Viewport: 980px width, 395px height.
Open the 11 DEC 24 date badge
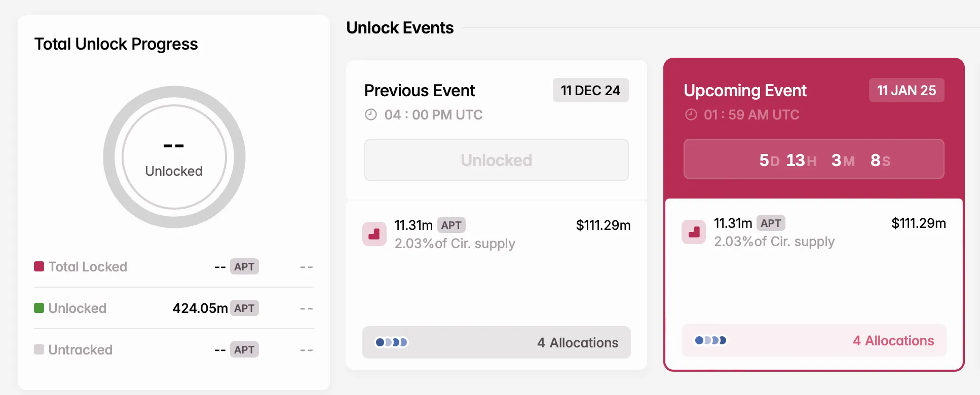tap(590, 90)
